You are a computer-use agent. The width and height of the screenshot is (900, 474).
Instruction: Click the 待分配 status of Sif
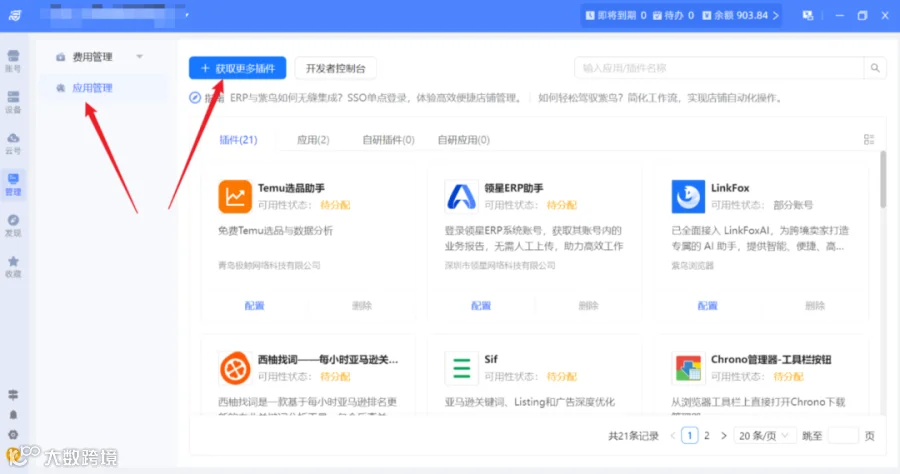tap(561, 376)
